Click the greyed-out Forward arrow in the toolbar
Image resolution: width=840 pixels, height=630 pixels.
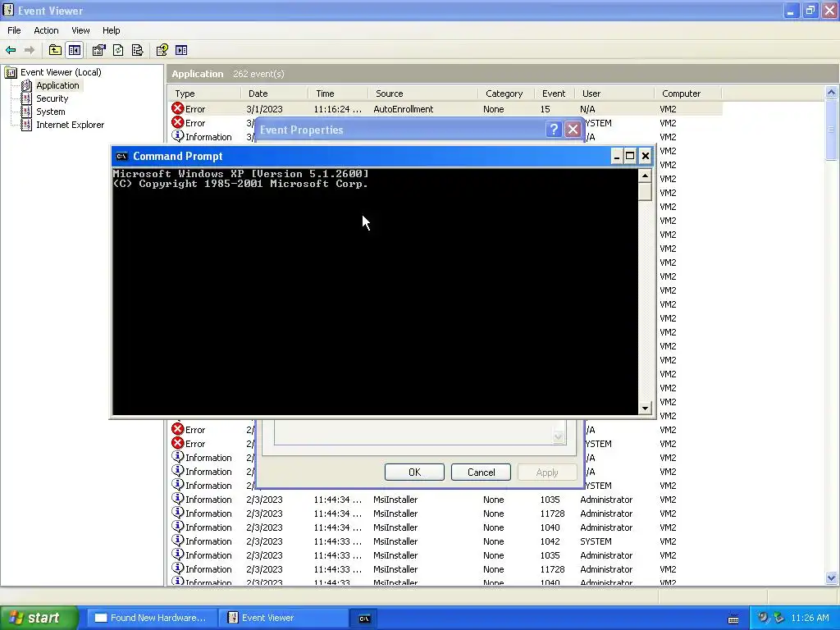pos(30,50)
